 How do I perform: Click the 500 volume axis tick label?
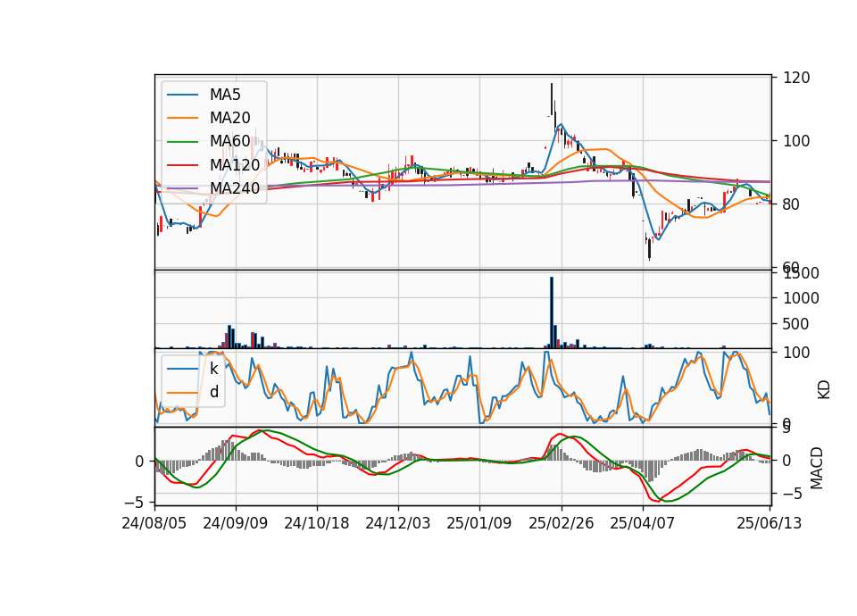796,324
